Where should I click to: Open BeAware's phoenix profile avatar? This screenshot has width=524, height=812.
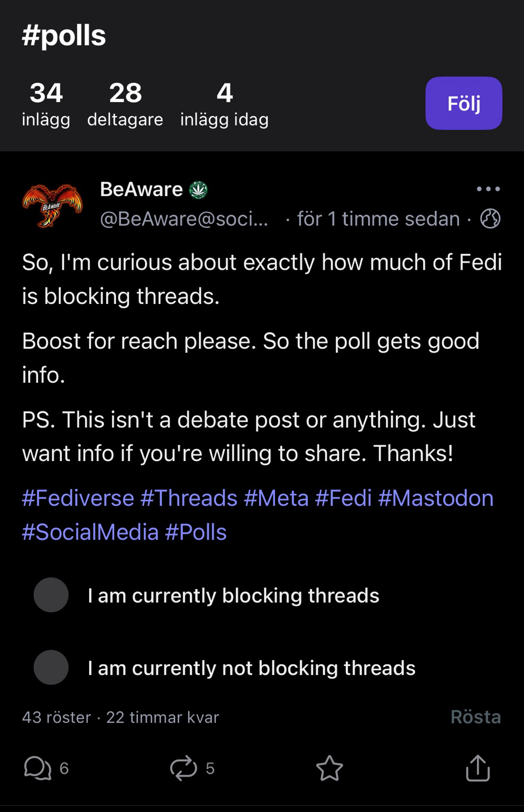52,205
